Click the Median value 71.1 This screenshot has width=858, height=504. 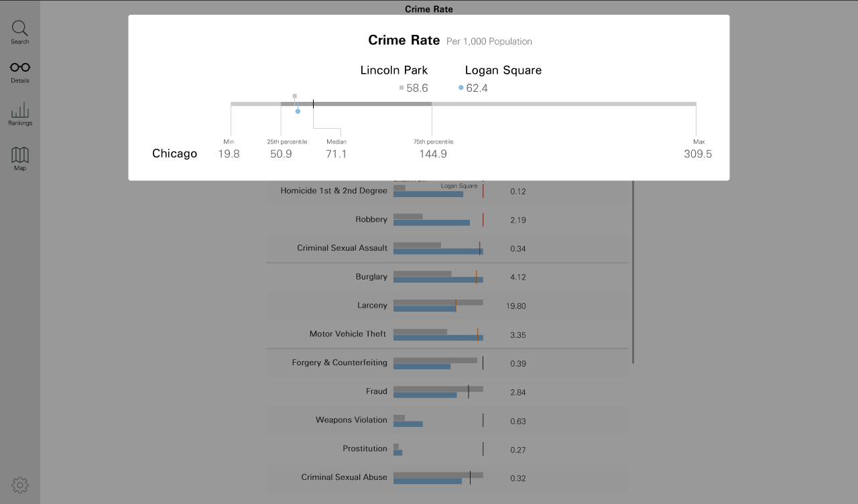click(336, 154)
